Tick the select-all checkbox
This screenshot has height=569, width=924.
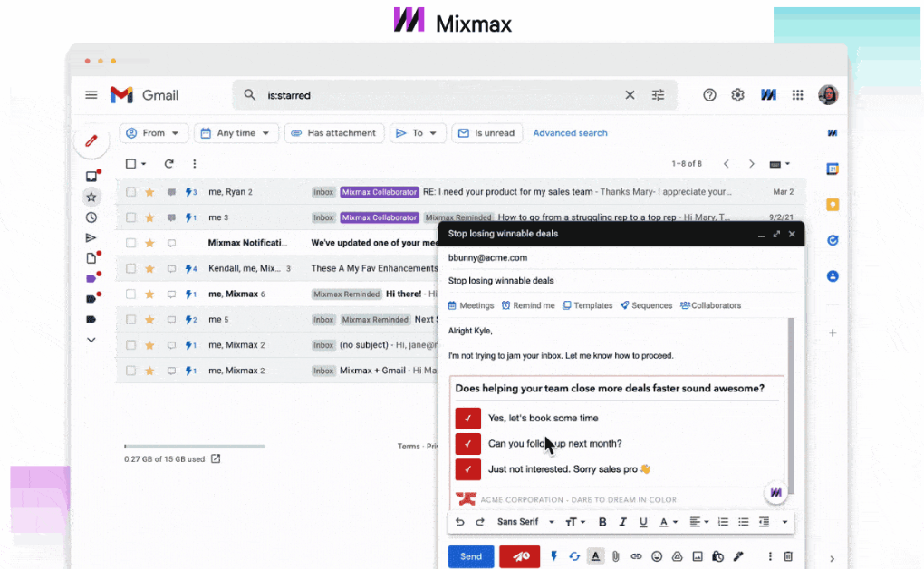130,164
